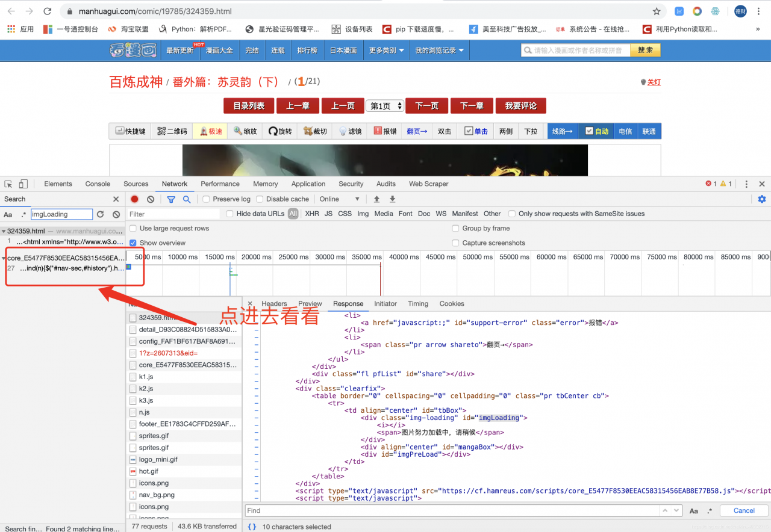Open the DevTools customize menu

746,184
